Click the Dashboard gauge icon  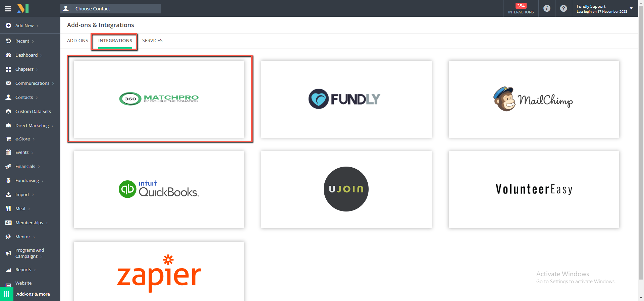click(x=8, y=55)
